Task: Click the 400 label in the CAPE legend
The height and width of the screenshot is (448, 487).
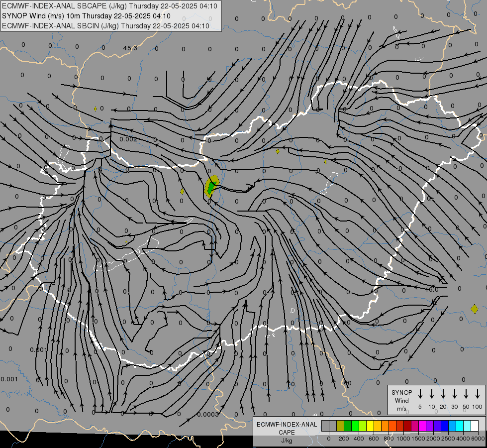Action: click(x=359, y=439)
